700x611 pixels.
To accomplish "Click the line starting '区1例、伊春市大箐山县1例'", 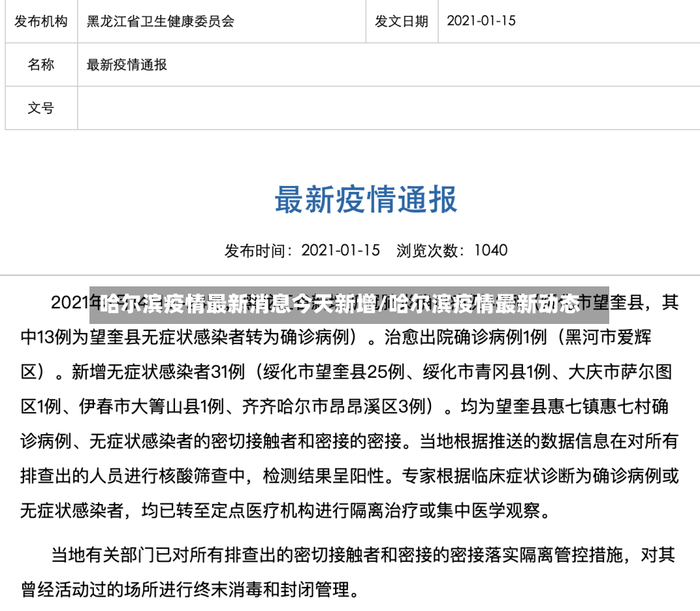I will [x=345, y=407].
